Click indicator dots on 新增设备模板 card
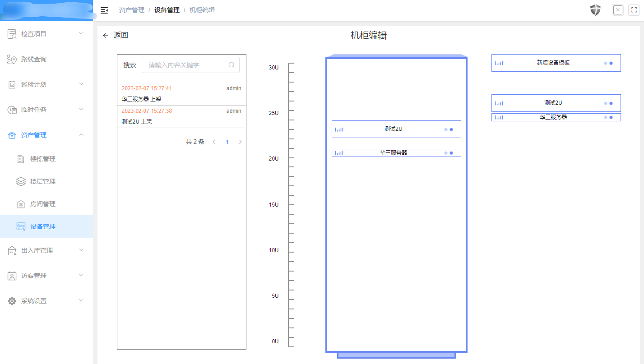 (x=608, y=63)
